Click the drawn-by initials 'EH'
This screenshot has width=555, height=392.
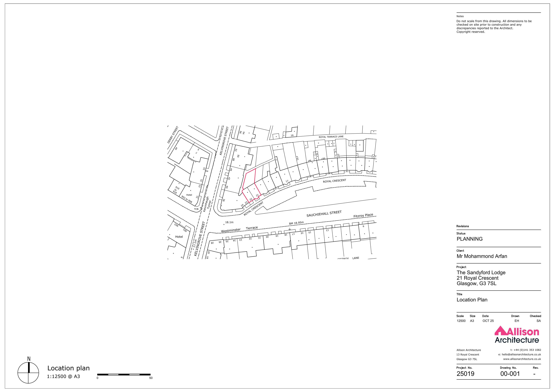pos(517,321)
